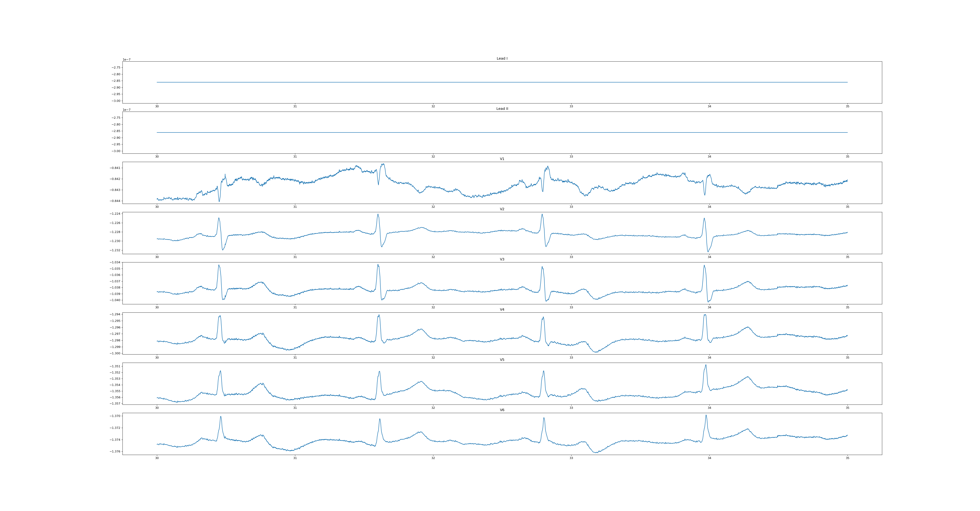
Task: Click the second QRS peak in V4
Action: tap(379, 315)
